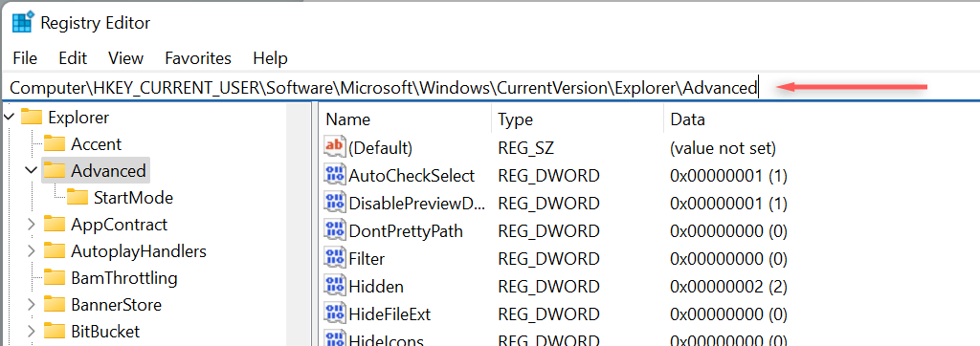980x346 pixels.
Task: Collapse the Explorer tree node
Action: pos(9,118)
